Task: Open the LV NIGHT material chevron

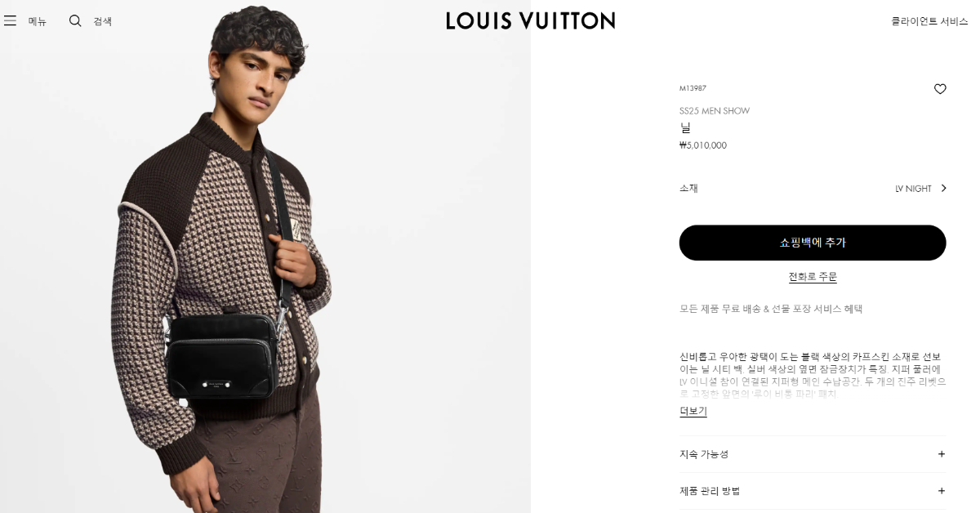Action: point(943,188)
